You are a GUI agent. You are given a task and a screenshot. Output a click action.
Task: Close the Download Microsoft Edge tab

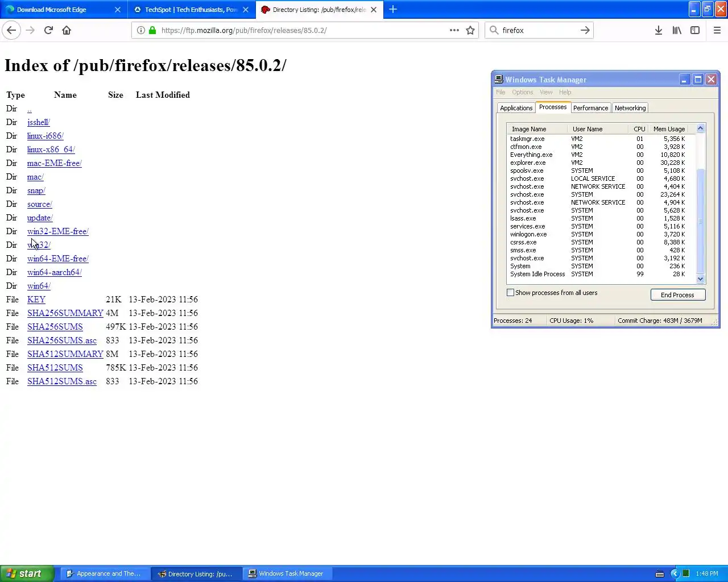(x=118, y=10)
